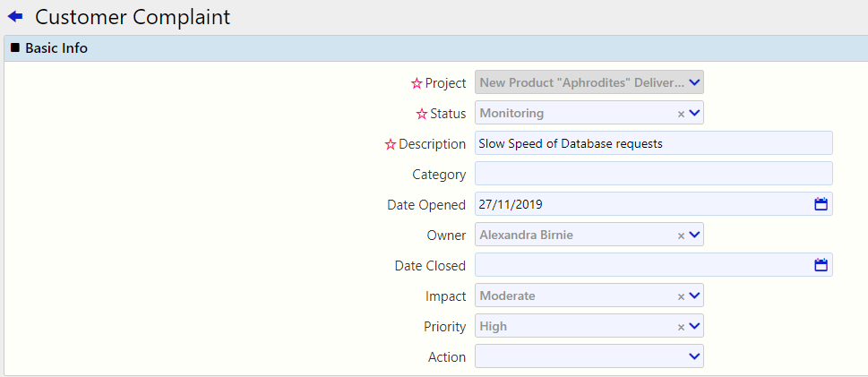Open the Date Closed calendar picker

(x=821, y=265)
